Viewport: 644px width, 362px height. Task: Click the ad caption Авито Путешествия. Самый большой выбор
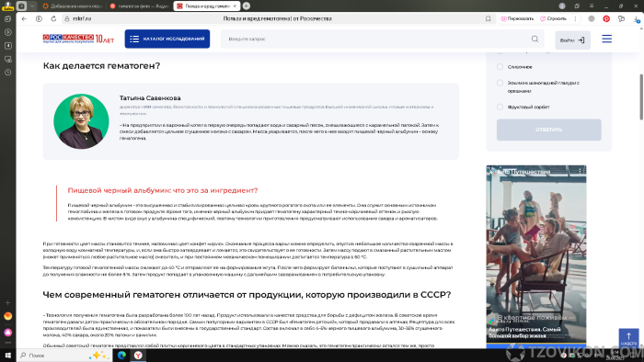coord(524,333)
